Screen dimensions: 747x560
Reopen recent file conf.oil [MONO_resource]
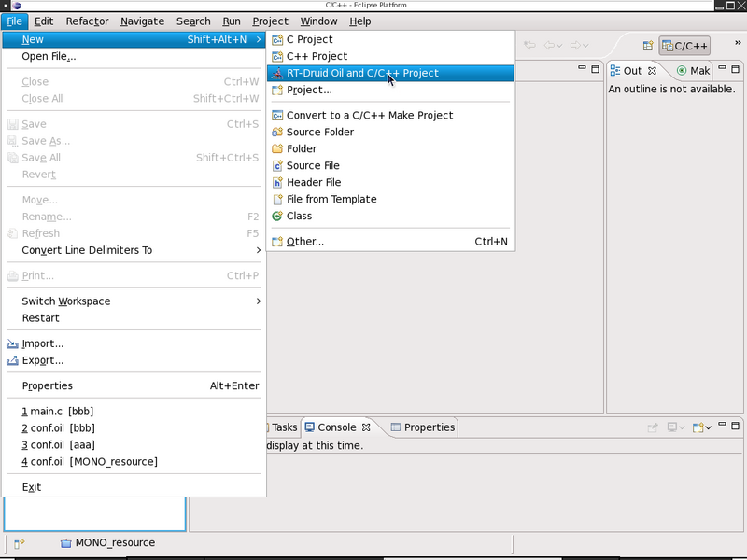(x=134, y=462)
